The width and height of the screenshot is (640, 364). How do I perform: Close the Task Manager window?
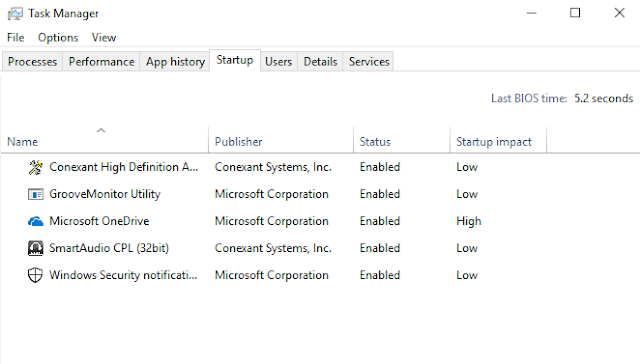[x=619, y=13]
